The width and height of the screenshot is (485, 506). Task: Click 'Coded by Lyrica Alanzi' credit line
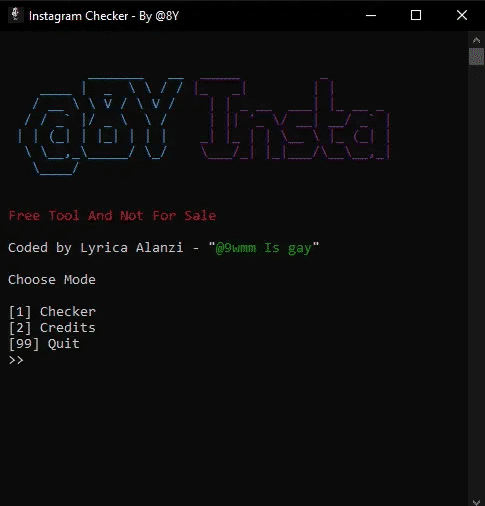pos(96,248)
